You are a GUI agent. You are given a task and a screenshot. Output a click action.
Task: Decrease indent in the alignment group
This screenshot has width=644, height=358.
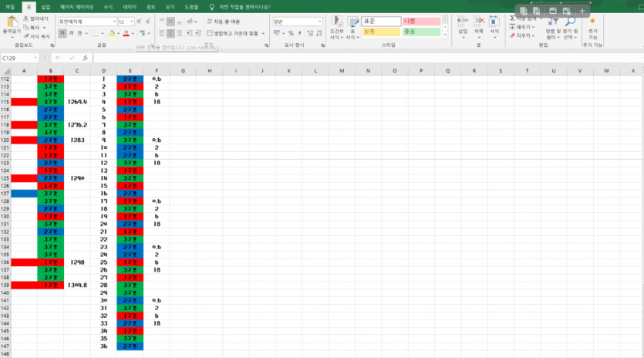189,33
